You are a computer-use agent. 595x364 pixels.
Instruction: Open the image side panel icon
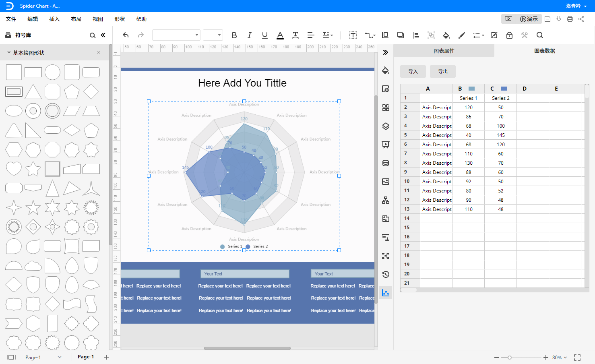point(385,182)
